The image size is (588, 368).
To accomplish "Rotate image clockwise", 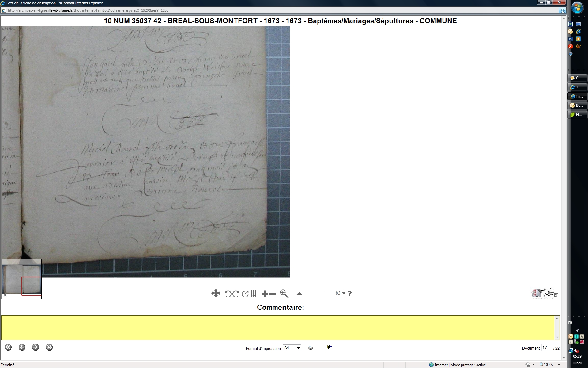I will 236,294.
